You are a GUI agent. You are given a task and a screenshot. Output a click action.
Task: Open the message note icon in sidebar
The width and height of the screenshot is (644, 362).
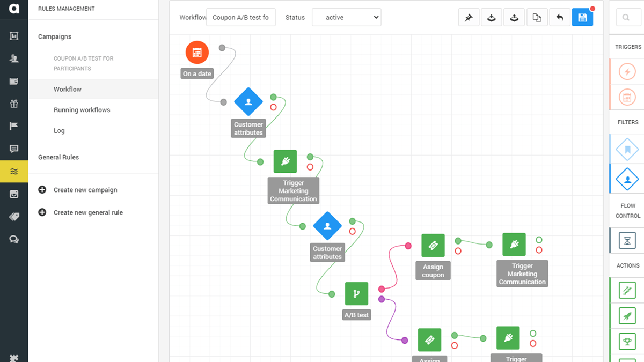14,149
